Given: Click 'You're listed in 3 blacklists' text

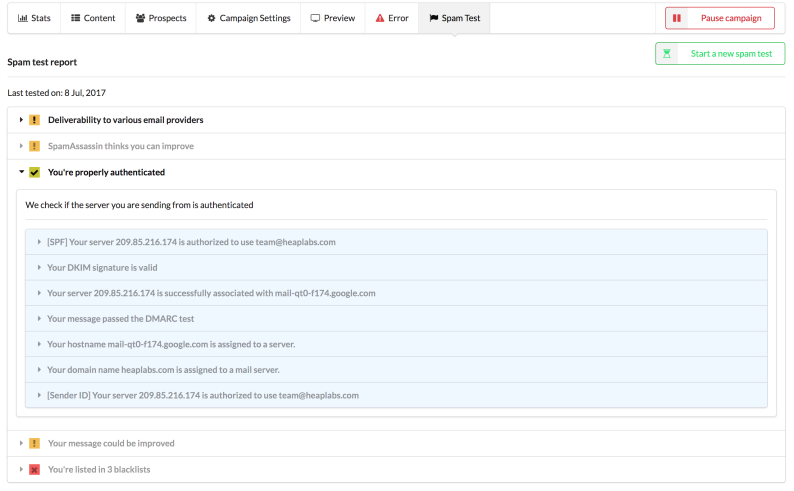Looking at the screenshot, I should pos(99,470).
